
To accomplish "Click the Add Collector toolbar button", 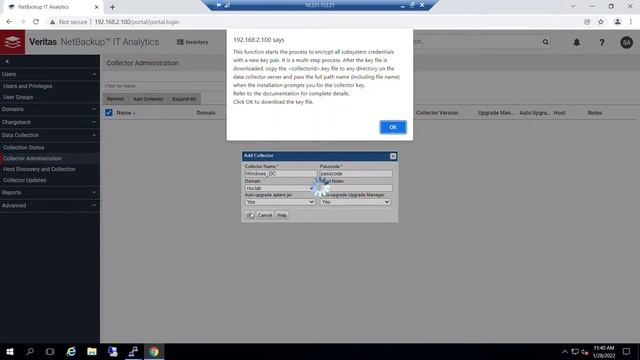I will click(x=148, y=99).
